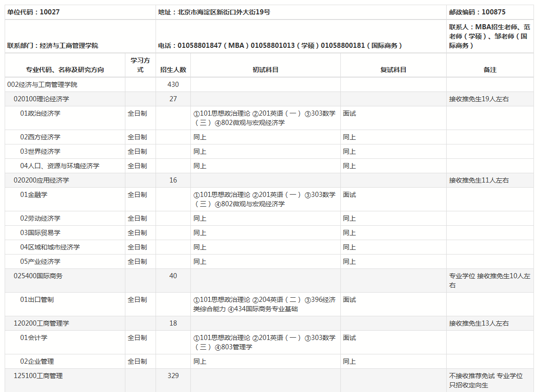Click 面试 in the 01会计学 row
The image size is (540, 392).
349,338
